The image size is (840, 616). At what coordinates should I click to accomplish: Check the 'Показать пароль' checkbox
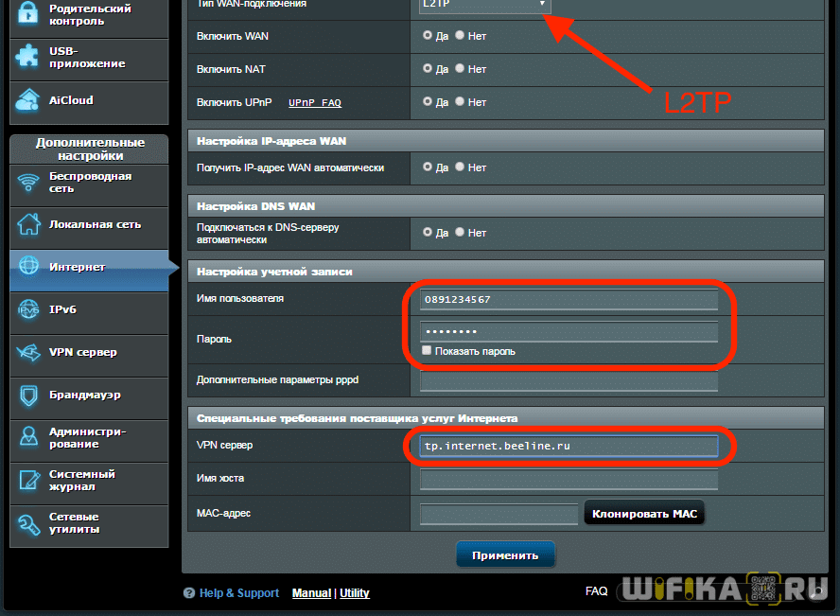coord(428,351)
